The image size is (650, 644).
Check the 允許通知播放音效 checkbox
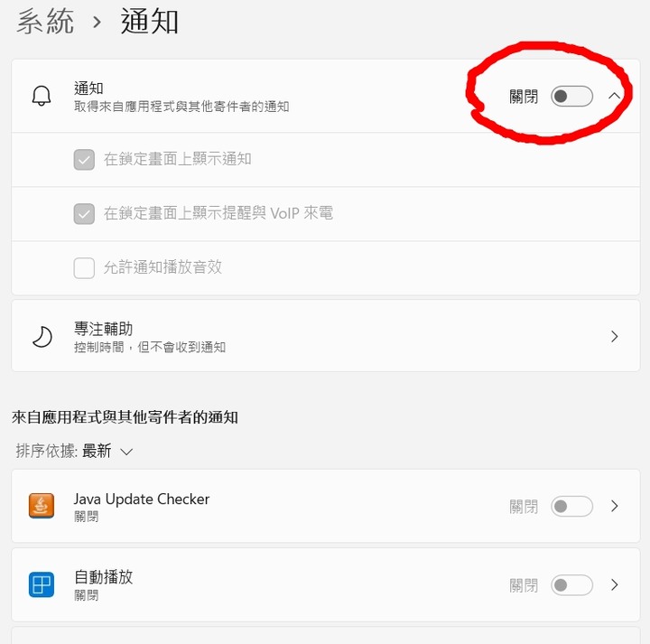click(84, 268)
